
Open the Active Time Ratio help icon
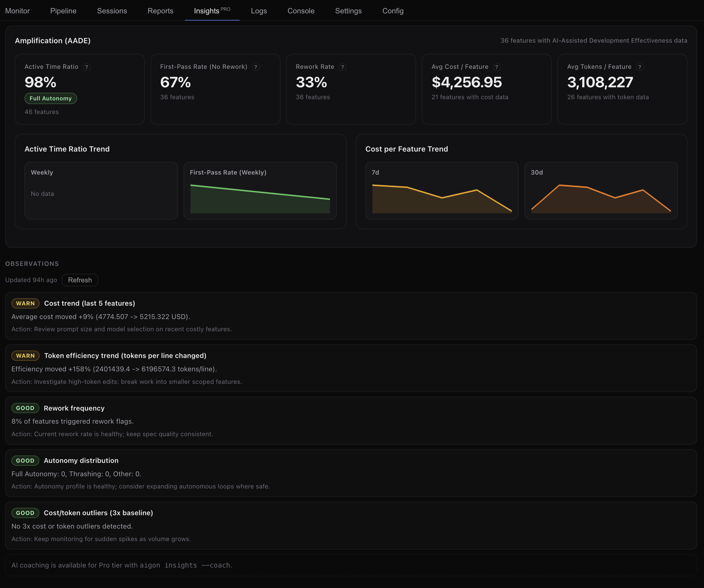(87, 67)
